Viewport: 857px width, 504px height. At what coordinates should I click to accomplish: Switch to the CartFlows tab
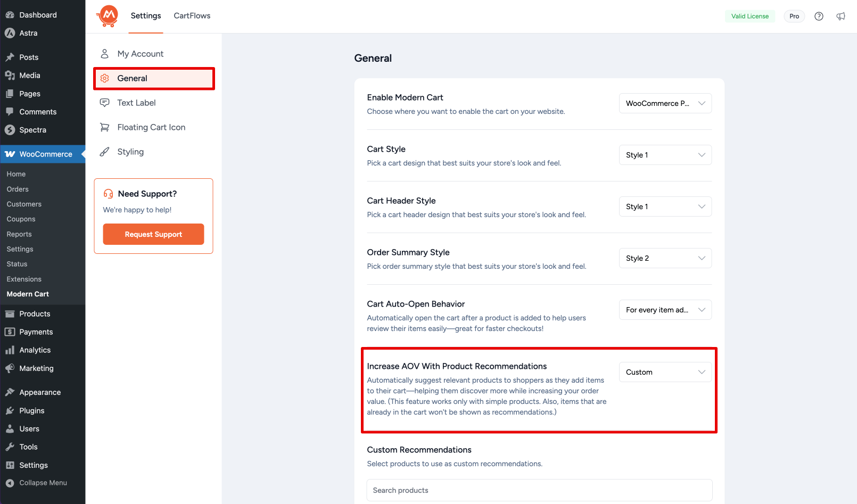[x=192, y=16]
